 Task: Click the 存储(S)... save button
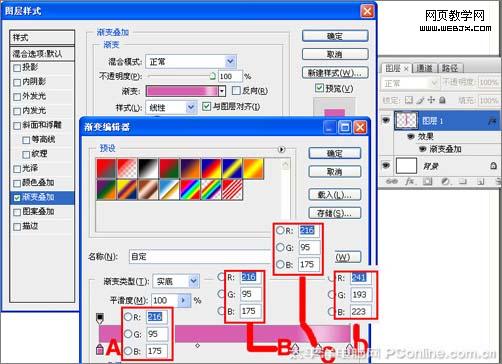click(335, 213)
